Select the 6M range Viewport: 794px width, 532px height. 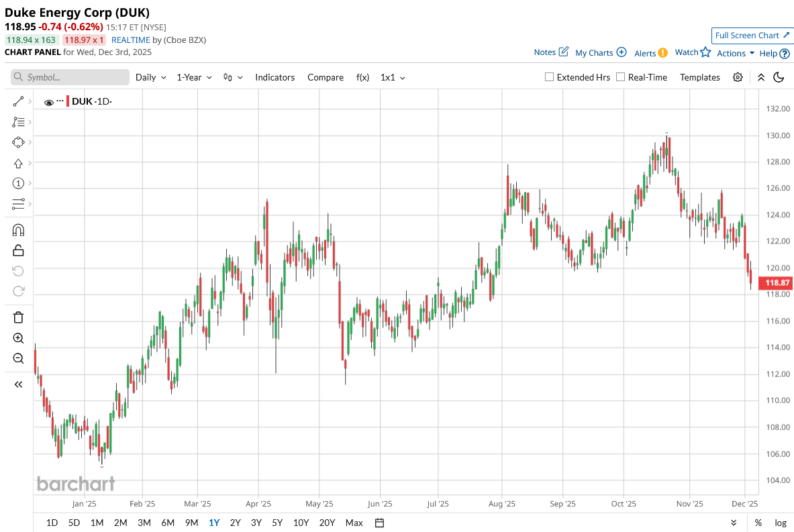(168, 523)
